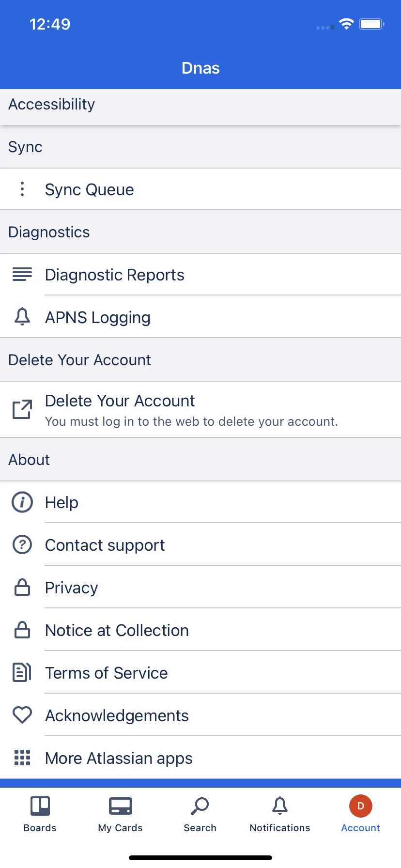
Task: Open Contact support
Action: tap(200, 545)
